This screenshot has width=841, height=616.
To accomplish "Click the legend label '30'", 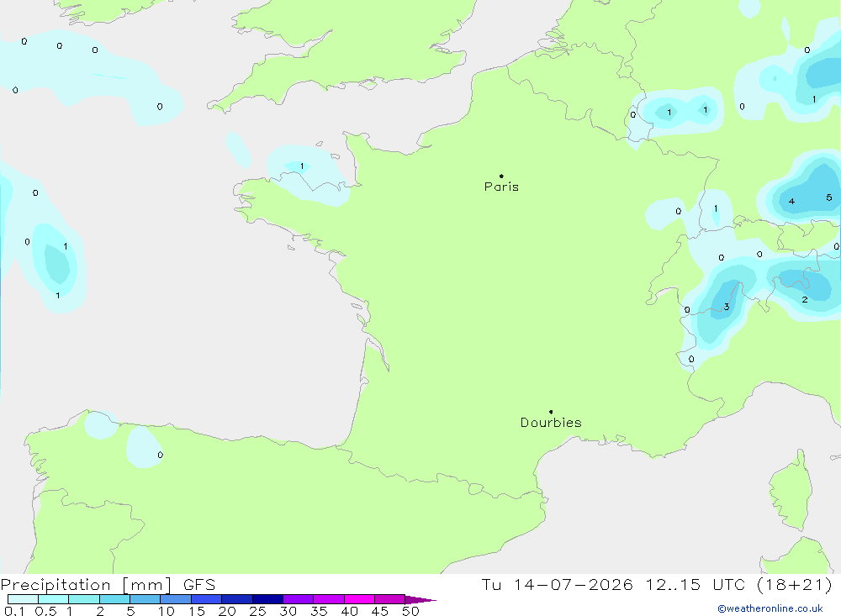I will (288, 611).
